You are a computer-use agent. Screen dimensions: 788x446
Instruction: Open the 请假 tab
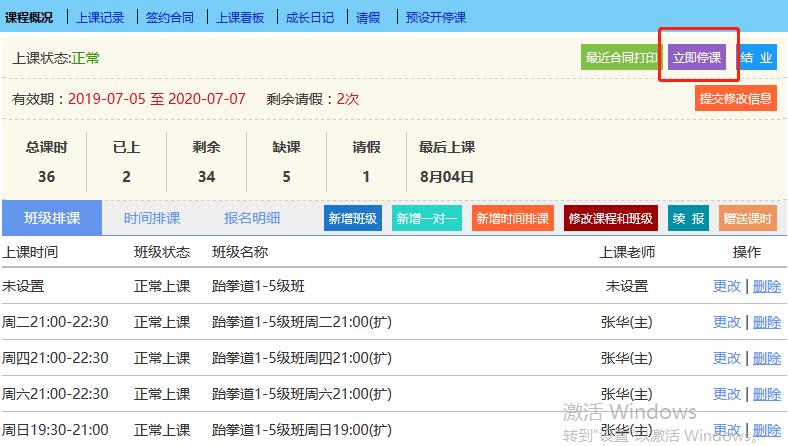(368, 17)
